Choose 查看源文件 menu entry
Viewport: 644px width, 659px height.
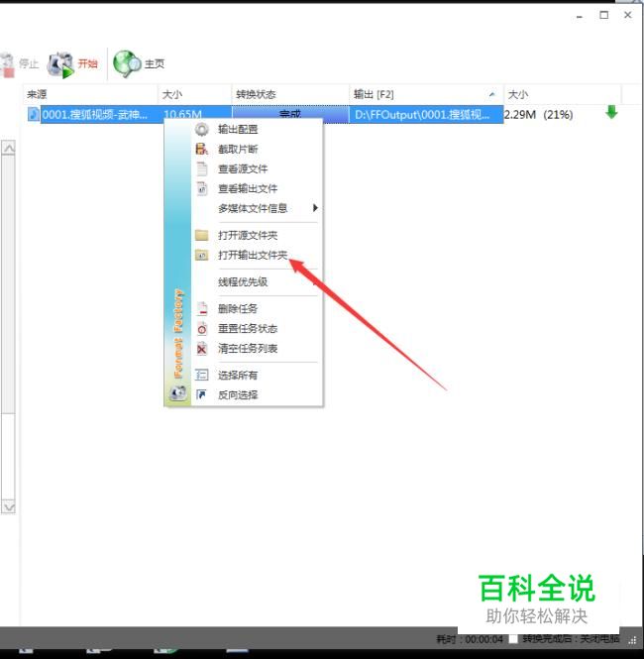coord(243,168)
